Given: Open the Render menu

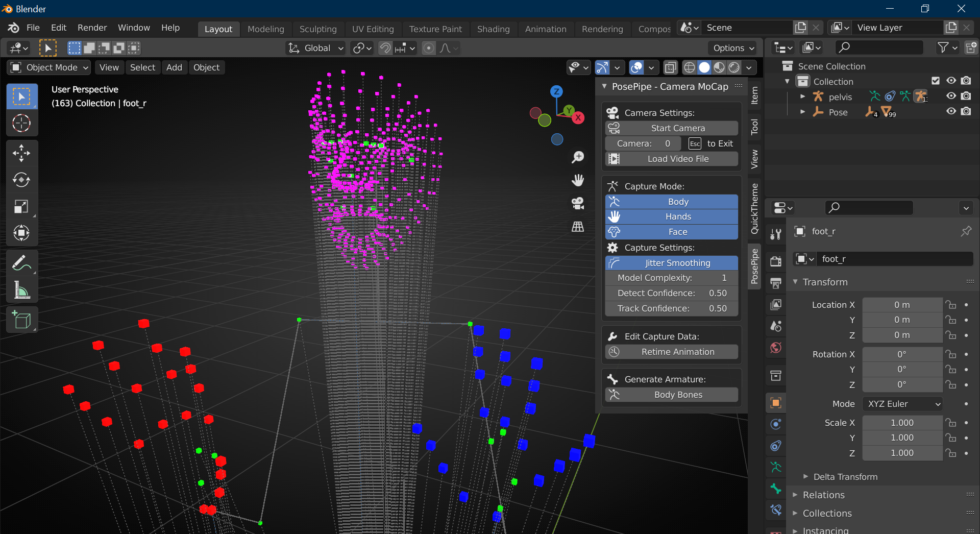Looking at the screenshot, I should [x=92, y=28].
